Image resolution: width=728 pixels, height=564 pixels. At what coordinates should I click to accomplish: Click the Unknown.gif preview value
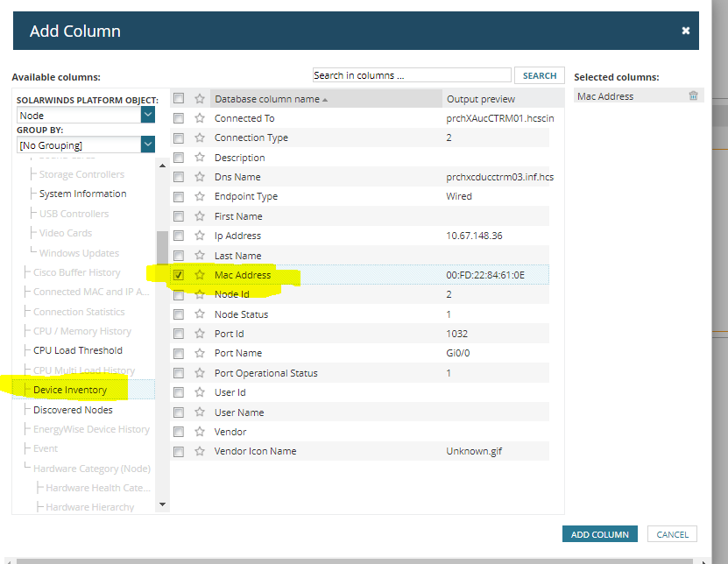pyautogui.click(x=474, y=451)
